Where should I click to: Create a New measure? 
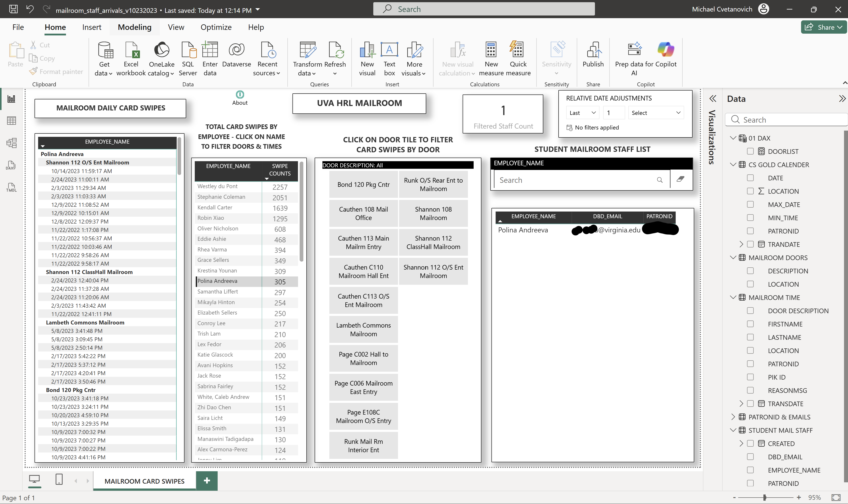(x=491, y=59)
